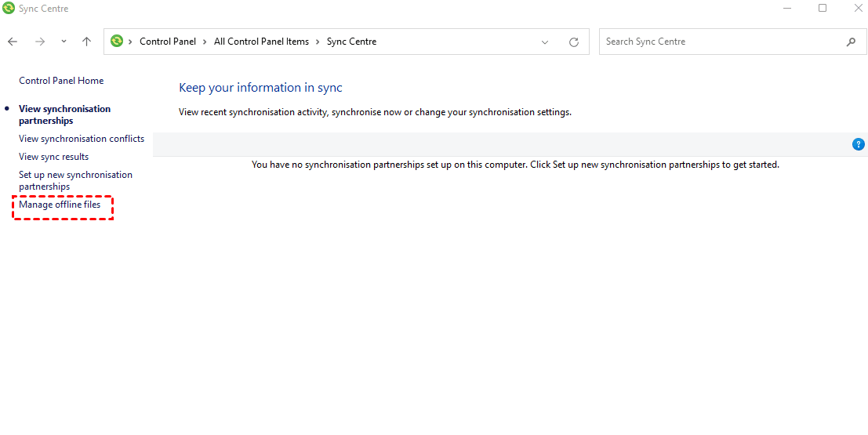The width and height of the screenshot is (868, 435).
Task: Open help via the blue question mark
Action: (x=858, y=144)
